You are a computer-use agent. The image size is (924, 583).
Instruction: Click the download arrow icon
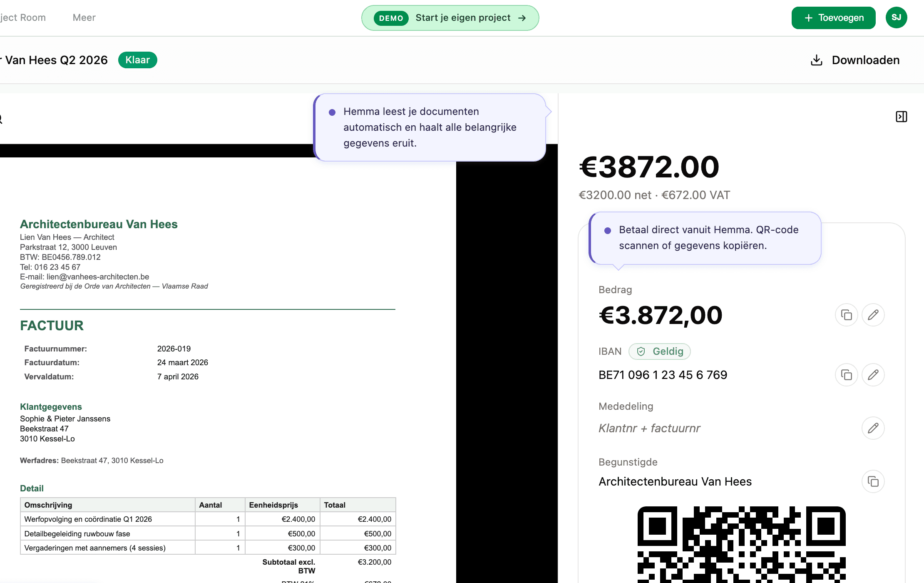point(817,60)
